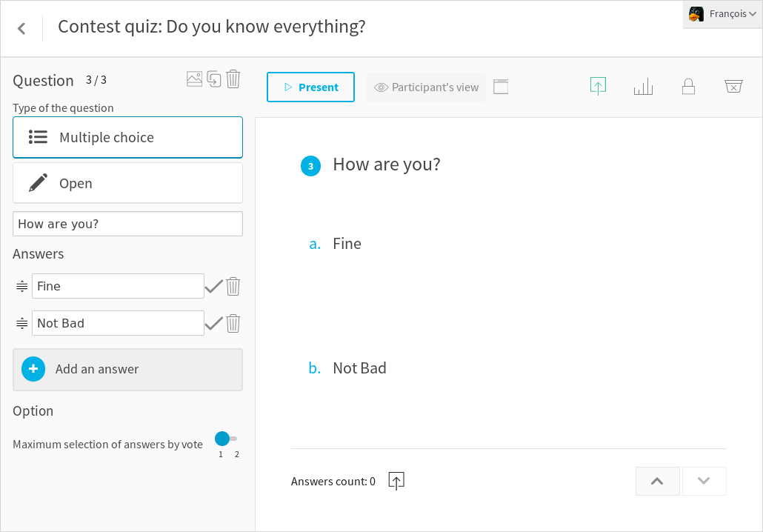
Task: Click the blue number 3 question badge
Action: [x=311, y=166]
